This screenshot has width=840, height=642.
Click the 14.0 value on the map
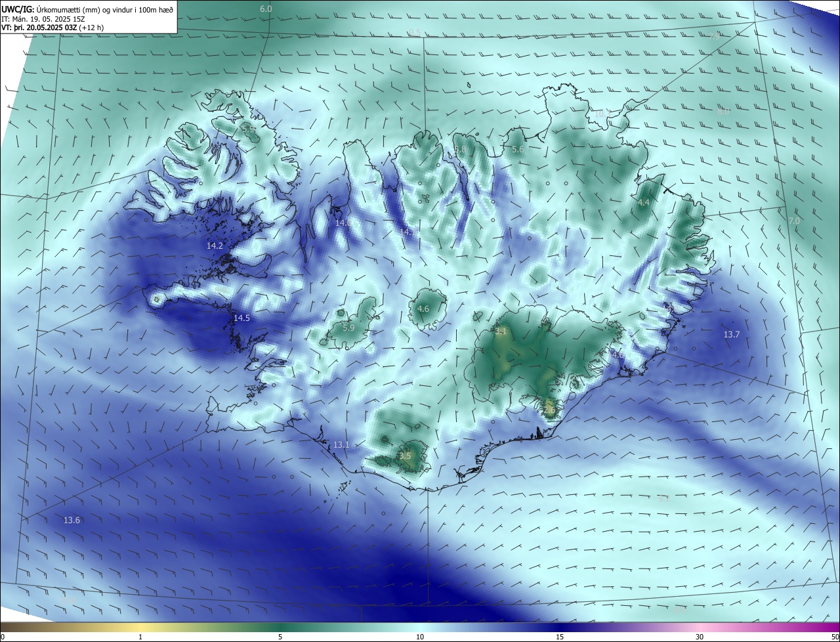coord(343,223)
